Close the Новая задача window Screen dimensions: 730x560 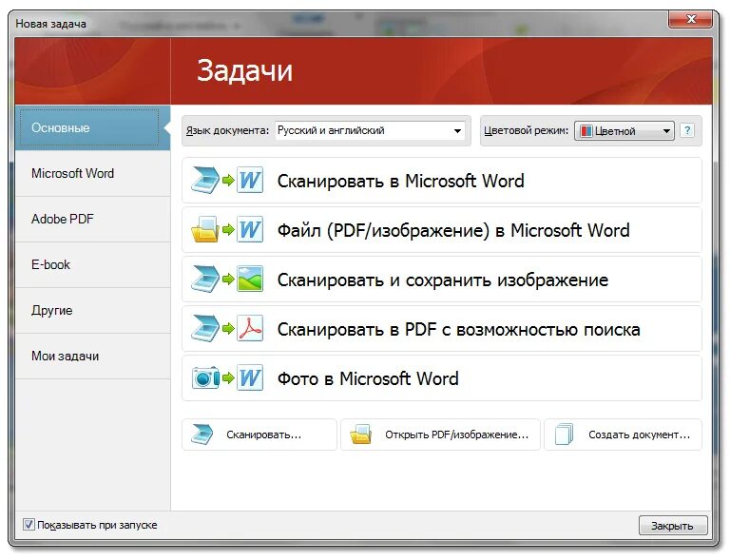[691, 19]
